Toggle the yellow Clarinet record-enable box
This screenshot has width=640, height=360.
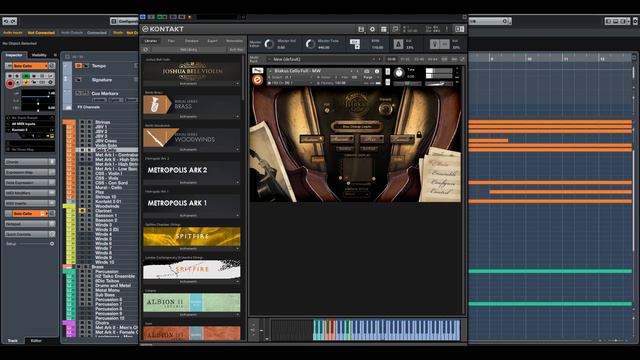tap(82, 211)
